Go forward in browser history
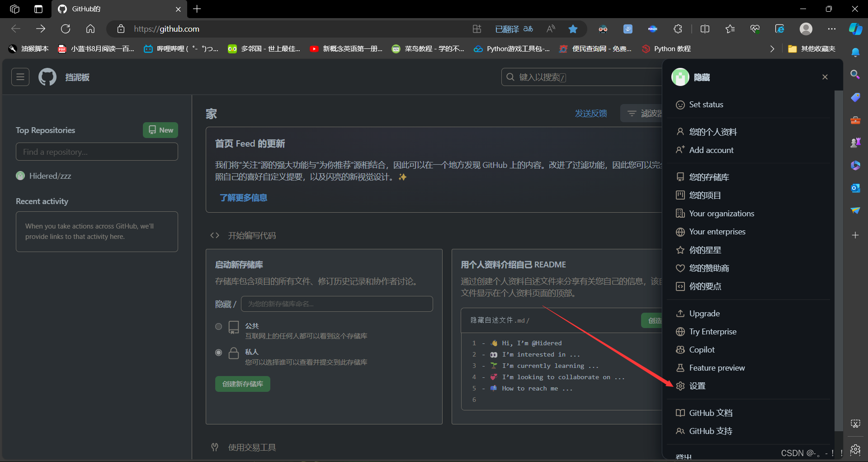 point(41,29)
